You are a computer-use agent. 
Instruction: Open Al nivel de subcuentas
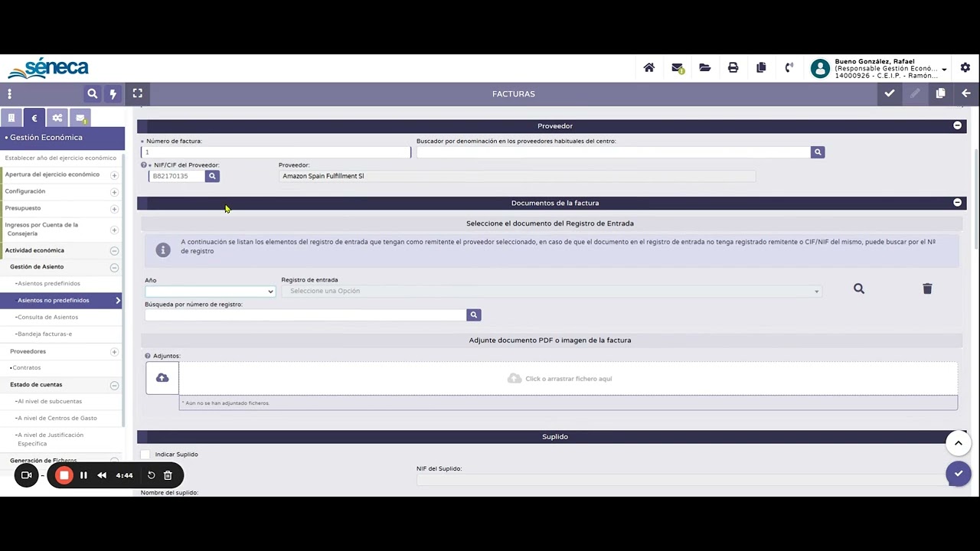[48, 401]
